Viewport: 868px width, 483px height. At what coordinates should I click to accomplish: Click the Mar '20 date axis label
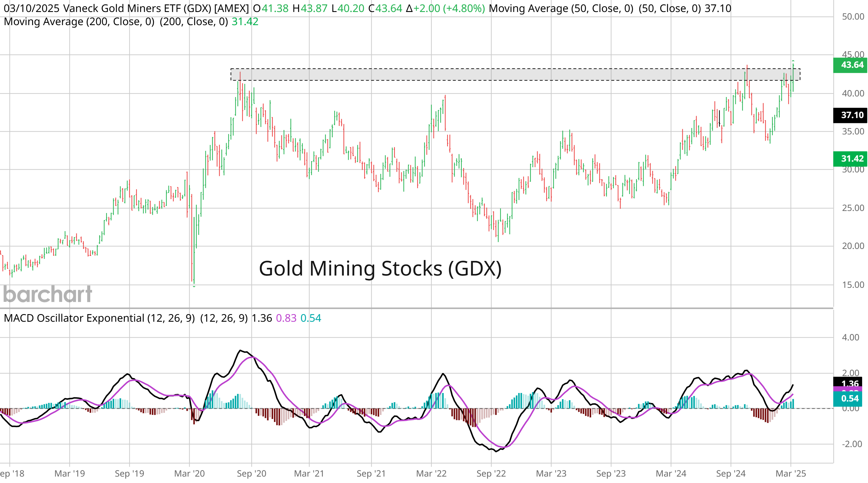(x=189, y=474)
